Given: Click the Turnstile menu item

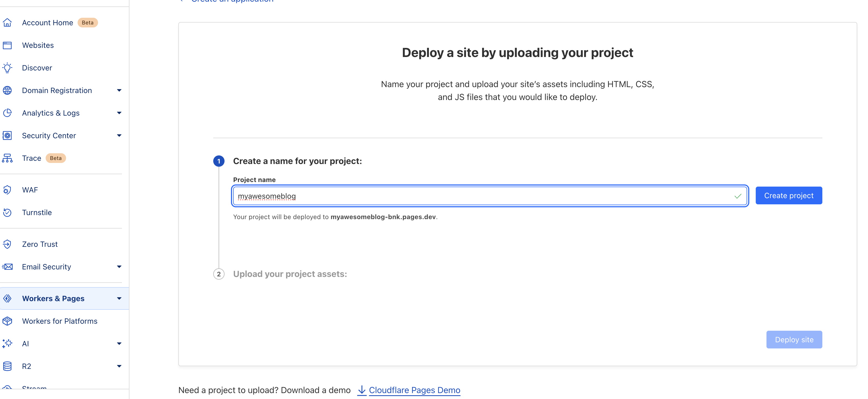Looking at the screenshot, I should 37,212.
